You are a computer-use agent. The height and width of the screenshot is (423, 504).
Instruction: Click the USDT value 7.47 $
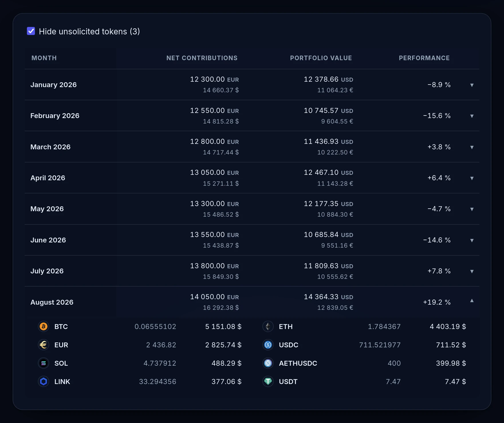tap(455, 382)
